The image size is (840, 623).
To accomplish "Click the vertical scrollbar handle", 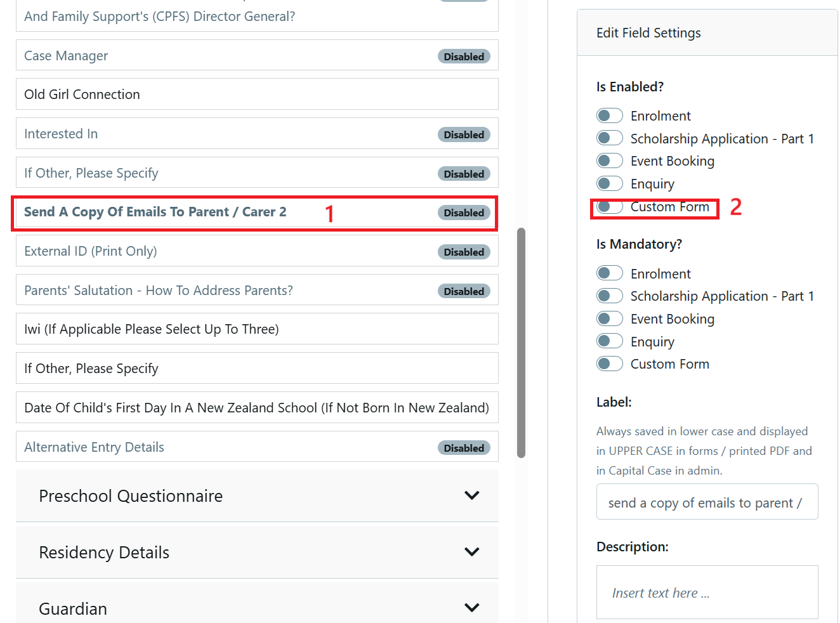I will click(x=522, y=343).
